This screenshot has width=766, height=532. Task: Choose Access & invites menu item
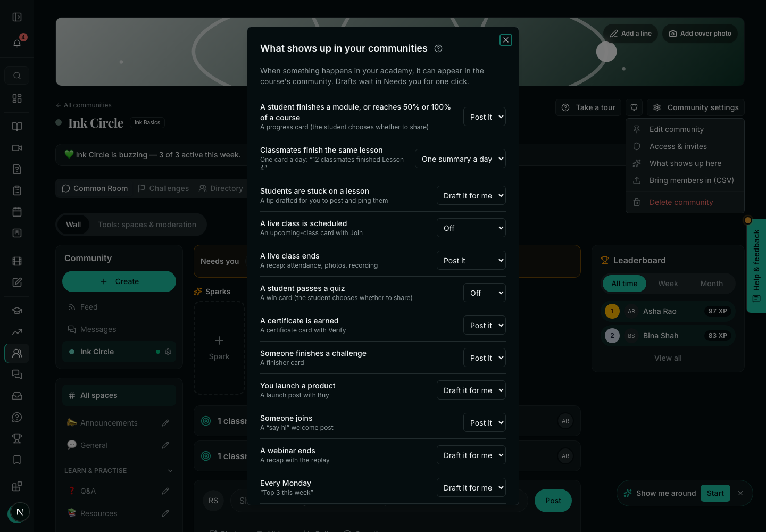point(685,146)
